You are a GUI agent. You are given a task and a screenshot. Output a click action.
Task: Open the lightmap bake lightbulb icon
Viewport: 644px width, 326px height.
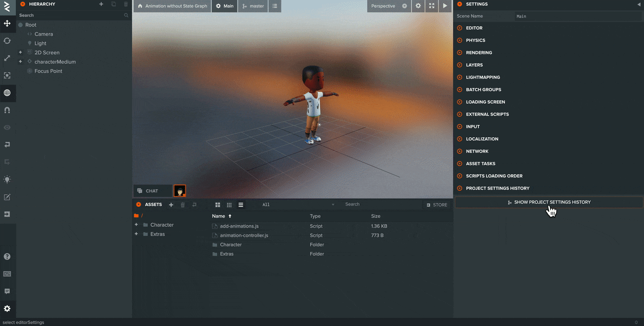(x=7, y=179)
